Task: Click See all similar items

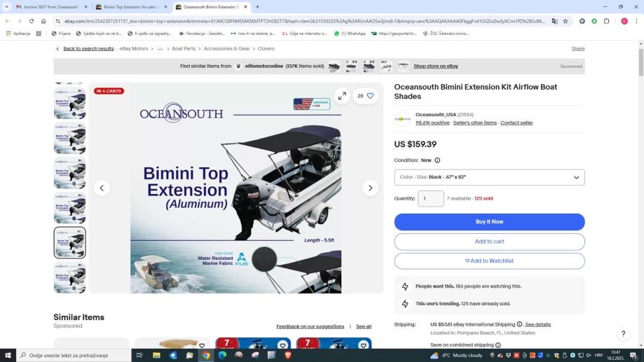Action: coord(364,326)
